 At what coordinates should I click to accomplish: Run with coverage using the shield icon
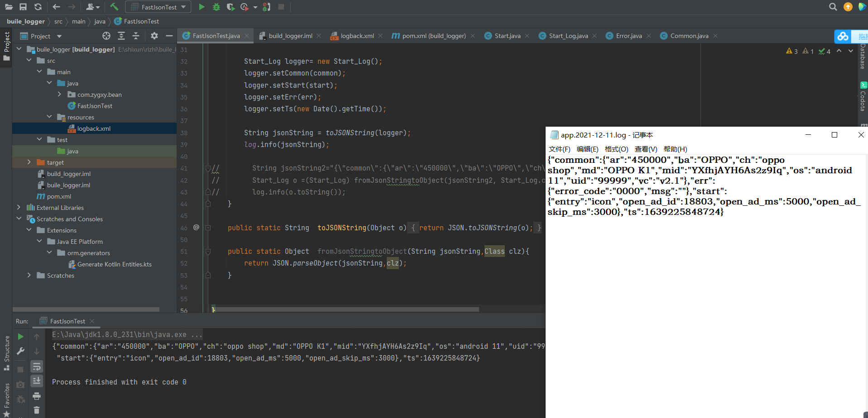pos(230,7)
